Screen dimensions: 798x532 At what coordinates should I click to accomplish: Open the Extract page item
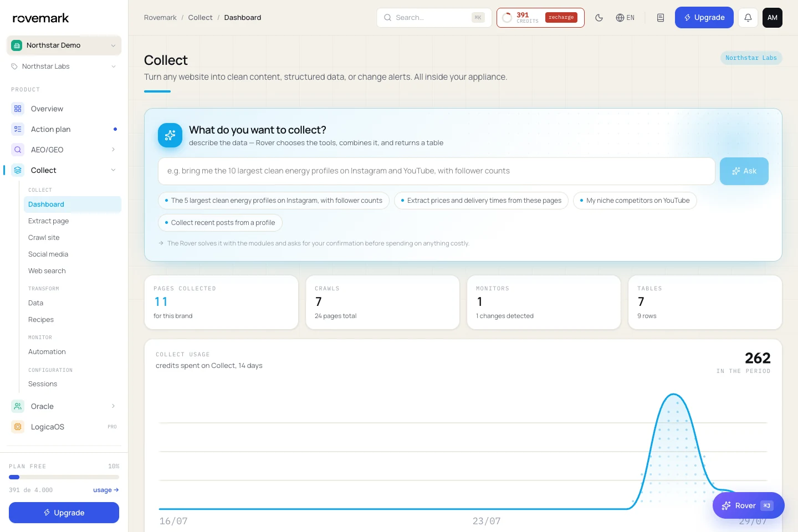pyautogui.click(x=73, y=221)
